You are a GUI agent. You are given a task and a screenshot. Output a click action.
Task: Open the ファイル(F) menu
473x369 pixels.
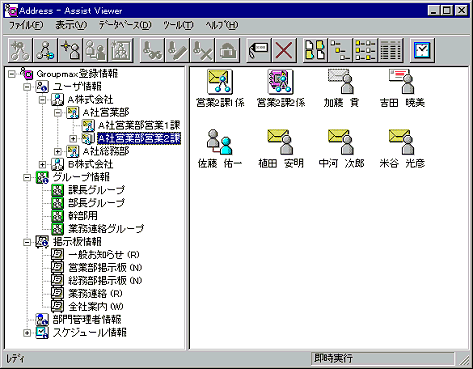pyautogui.click(x=26, y=25)
